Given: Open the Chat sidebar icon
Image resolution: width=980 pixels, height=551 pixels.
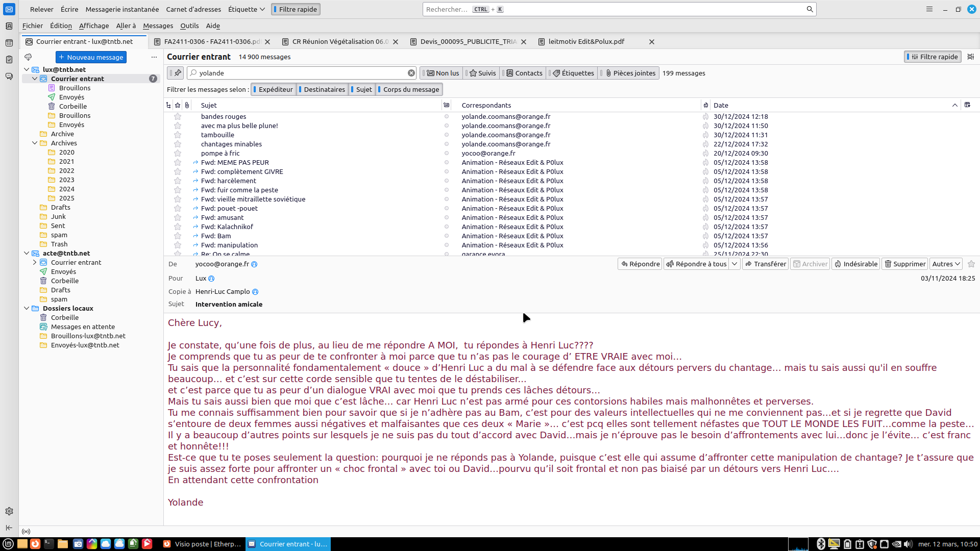Looking at the screenshot, I should [9, 77].
